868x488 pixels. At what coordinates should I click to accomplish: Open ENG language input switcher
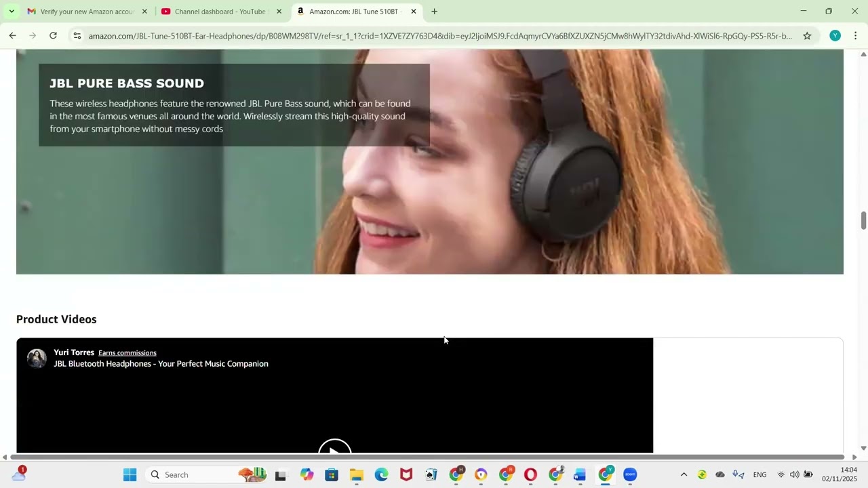pos(759,474)
